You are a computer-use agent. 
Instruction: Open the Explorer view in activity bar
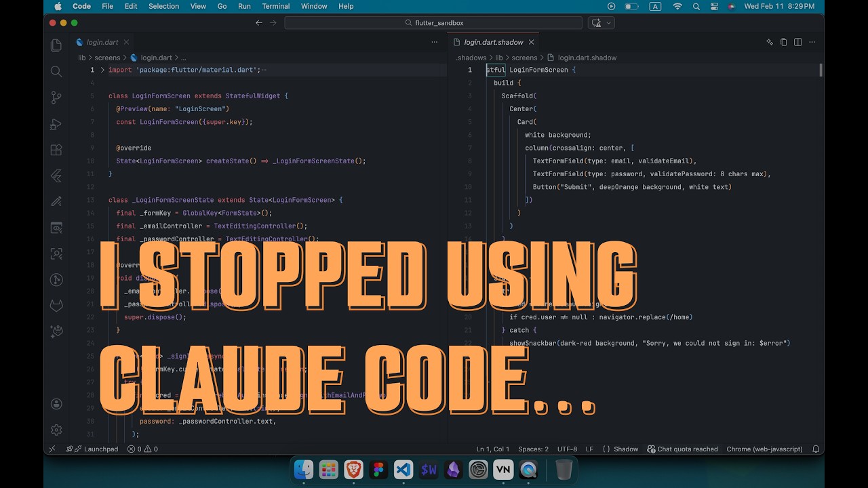[x=56, y=45]
